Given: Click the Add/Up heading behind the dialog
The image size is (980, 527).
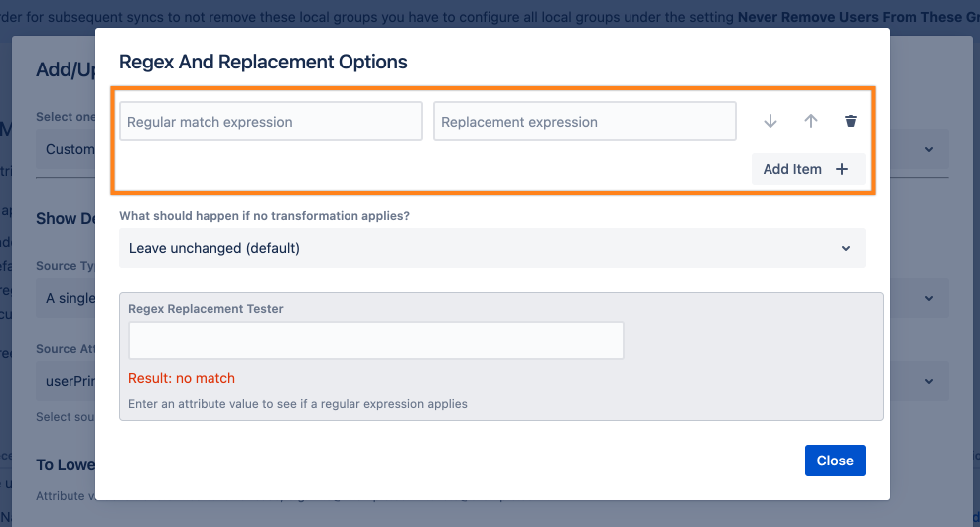Looking at the screenshot, I should tap(65, 69).
